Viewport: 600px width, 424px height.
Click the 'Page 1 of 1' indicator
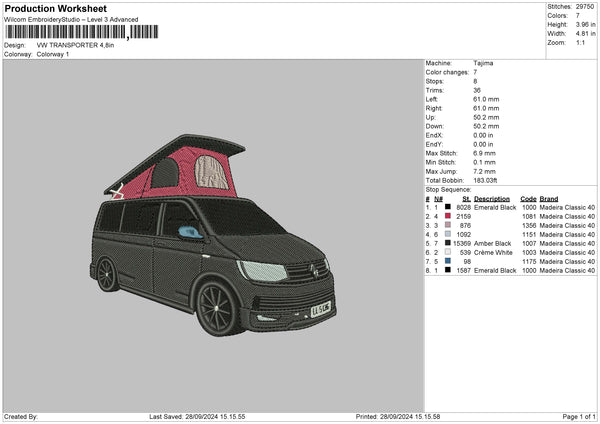coord(579,416)
